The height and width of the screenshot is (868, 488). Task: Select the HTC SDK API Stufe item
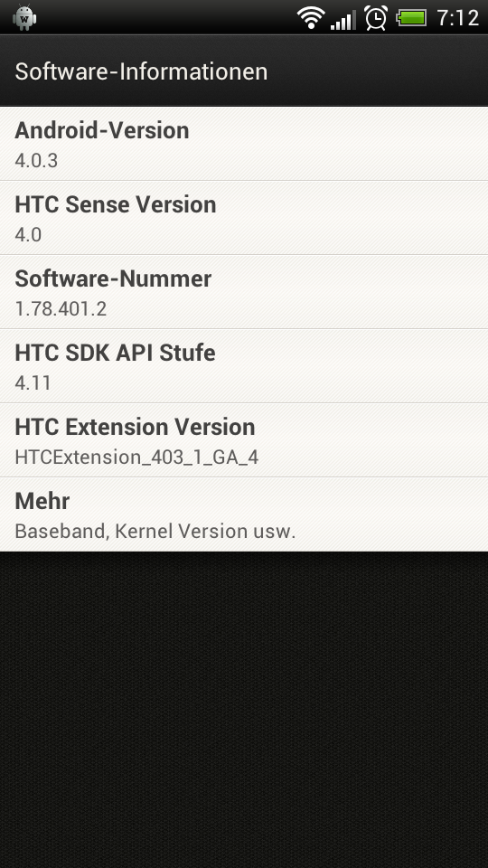click(x=244, y=366)
